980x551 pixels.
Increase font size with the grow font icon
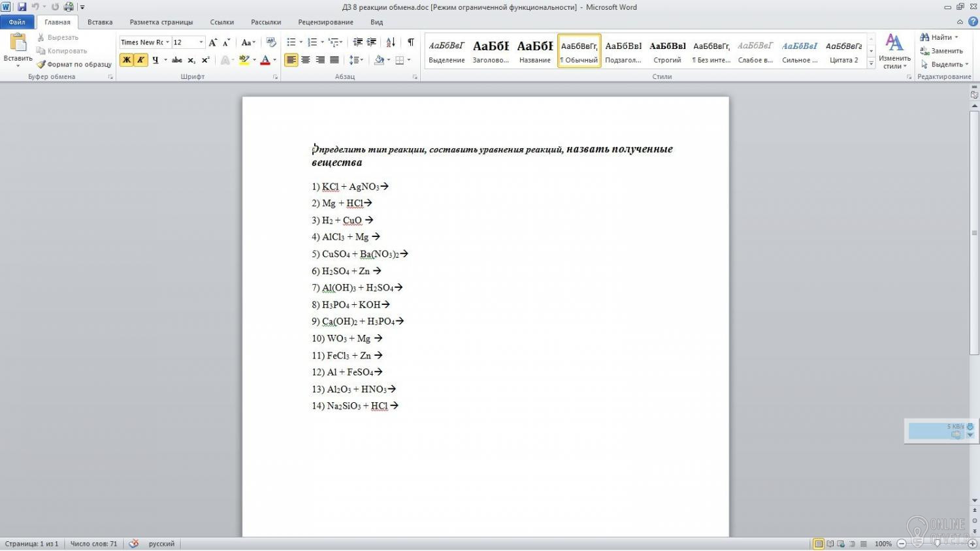coord(212,42)
